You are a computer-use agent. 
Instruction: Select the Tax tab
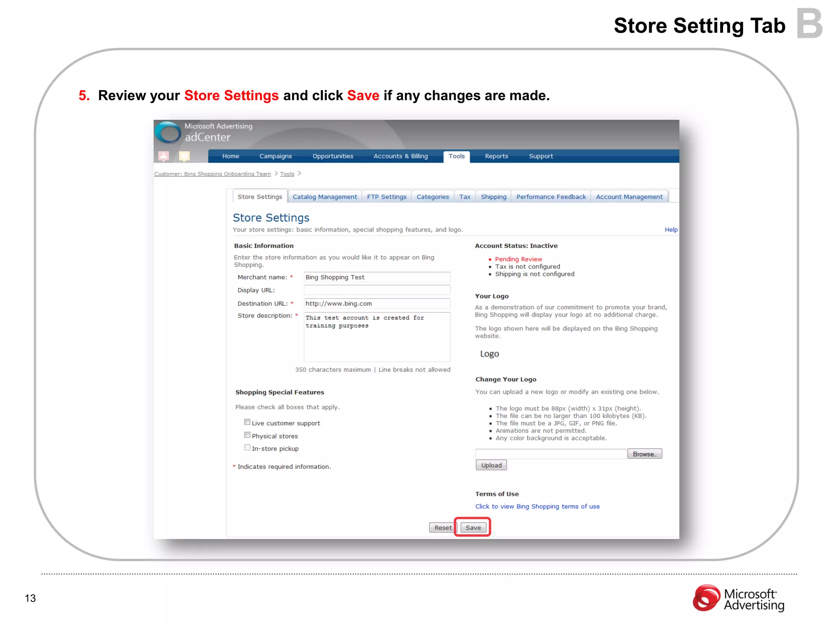click(465, 197)
